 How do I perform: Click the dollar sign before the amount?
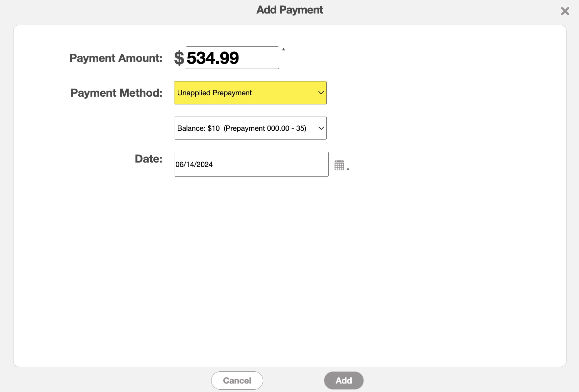pos(179,58)
